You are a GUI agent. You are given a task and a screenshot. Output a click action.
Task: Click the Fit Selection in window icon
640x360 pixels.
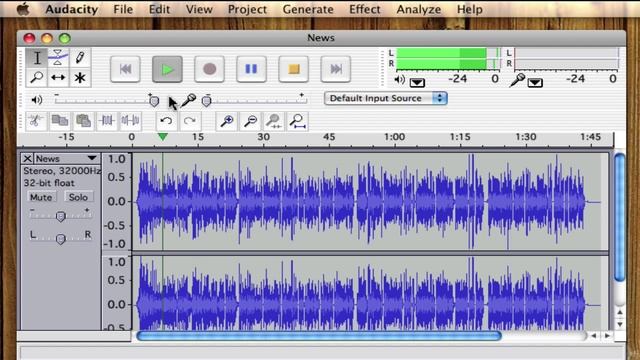(274, 121)
